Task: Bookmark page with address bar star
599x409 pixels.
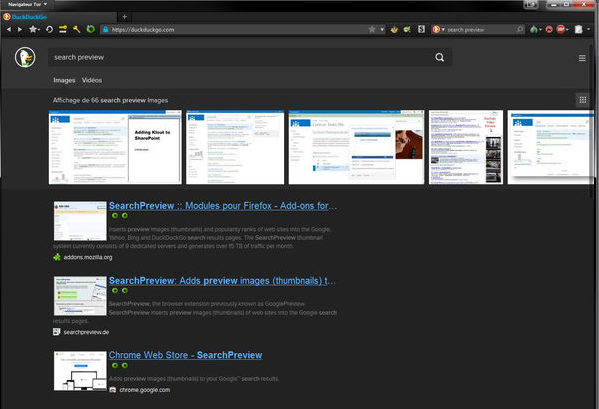Action: (x=372, y=29)
